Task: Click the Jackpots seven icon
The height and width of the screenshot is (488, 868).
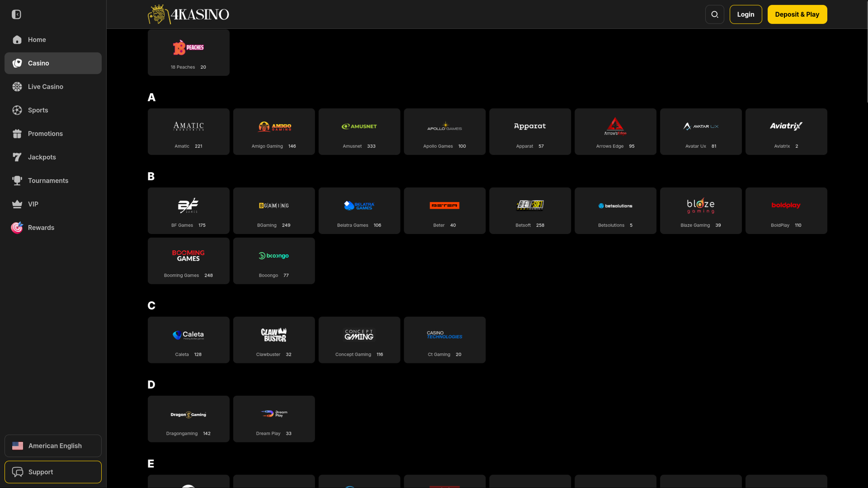Action: [17, 157]
